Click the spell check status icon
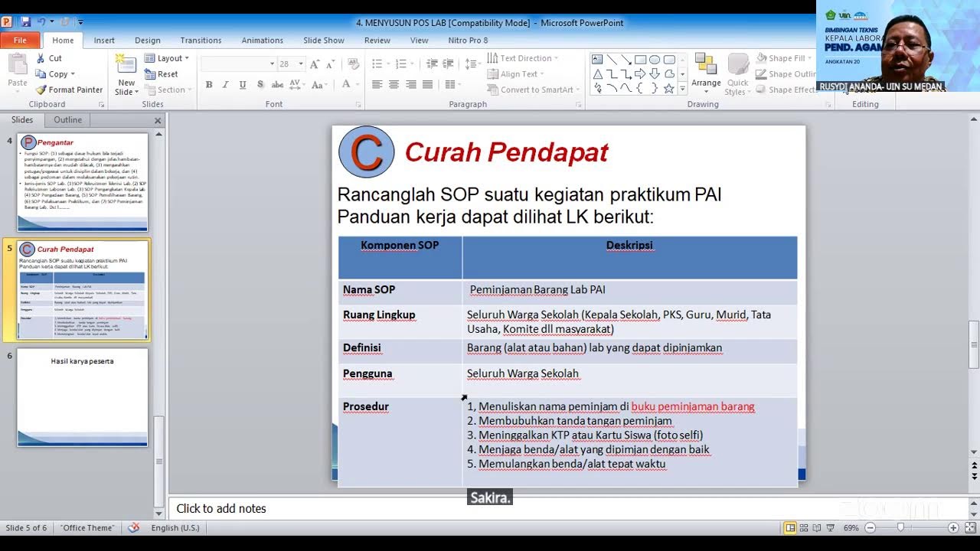The width and height of the screenshot is (980, 551). 134,527
